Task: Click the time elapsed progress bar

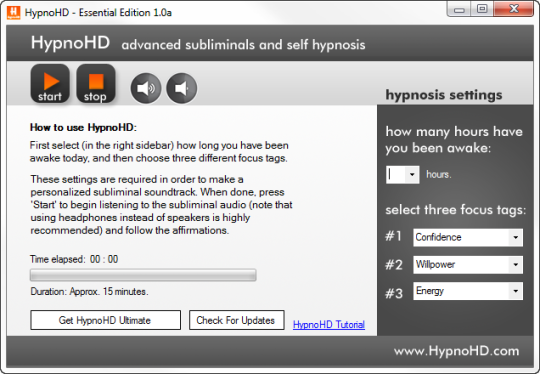Action: pyautogui.click(x=143, y=275)
